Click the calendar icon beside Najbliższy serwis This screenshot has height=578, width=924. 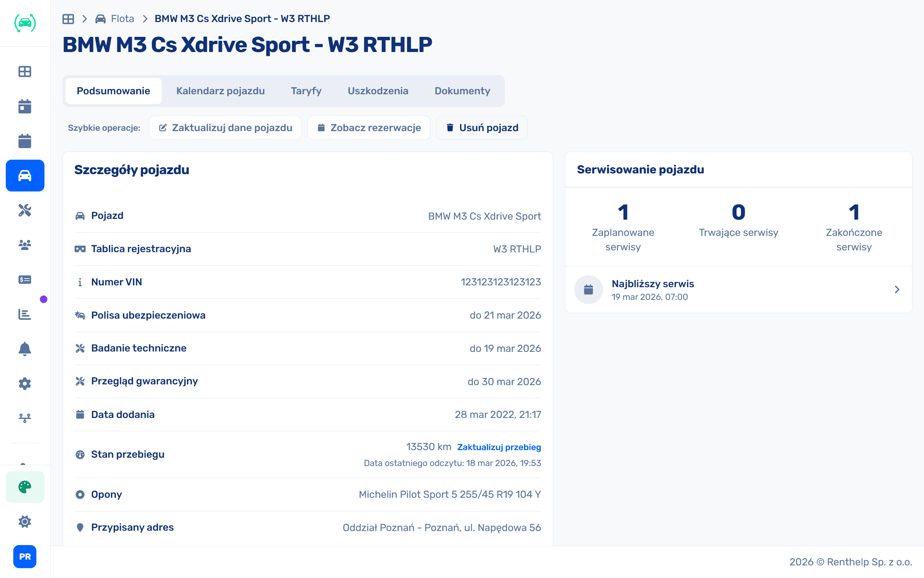click(588, 289)
